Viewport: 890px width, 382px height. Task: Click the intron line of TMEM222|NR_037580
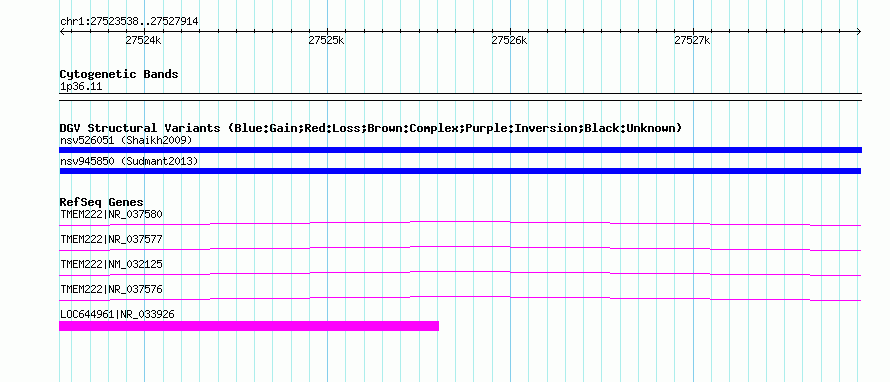click(x=460, y=221)
